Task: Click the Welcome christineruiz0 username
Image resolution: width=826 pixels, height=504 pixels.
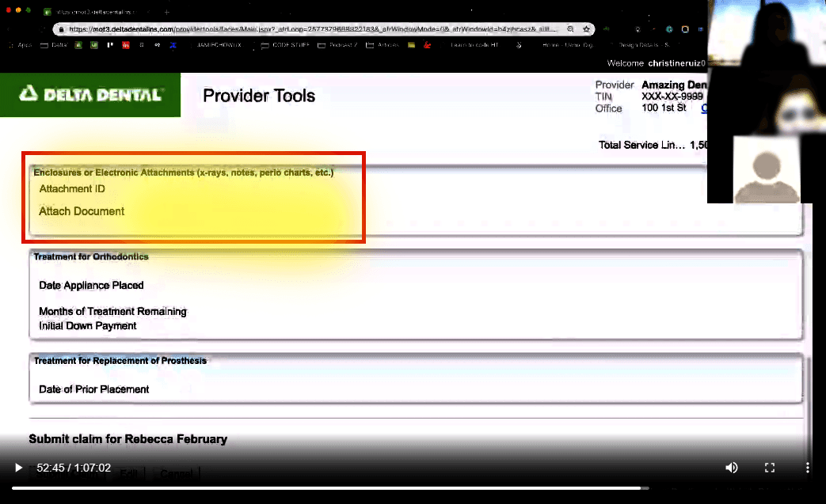Action: click(676, 63)
